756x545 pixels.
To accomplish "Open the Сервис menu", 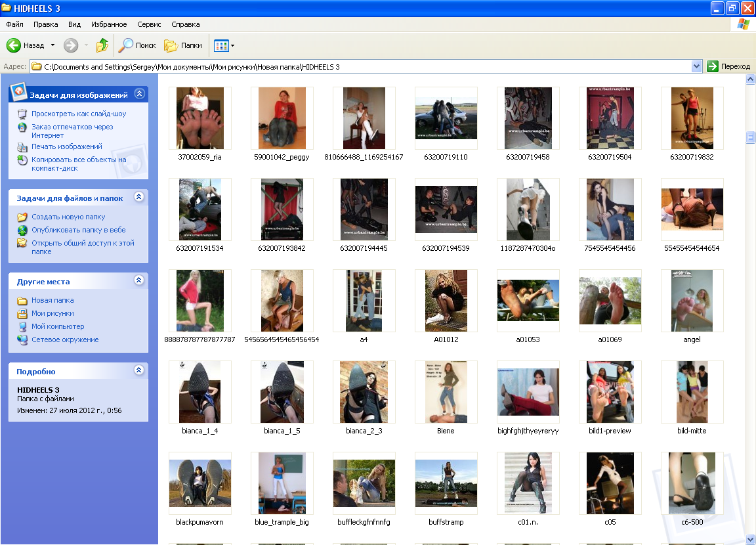I will pyautogui.click(x=149, y=24).
